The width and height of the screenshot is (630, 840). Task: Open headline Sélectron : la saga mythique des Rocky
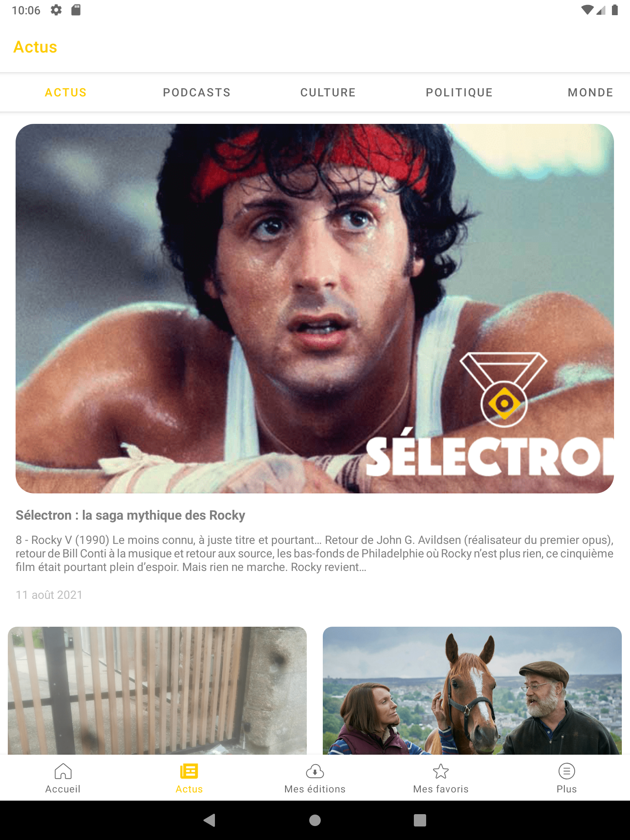(130, 515)
